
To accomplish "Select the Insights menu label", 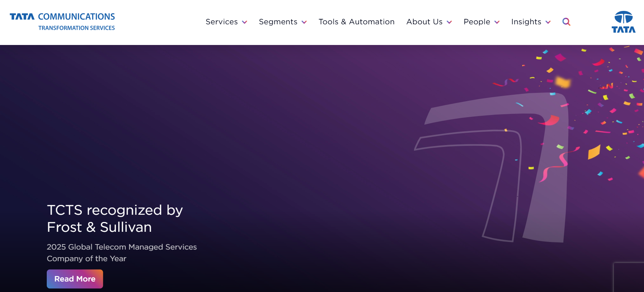I will 526,22.
